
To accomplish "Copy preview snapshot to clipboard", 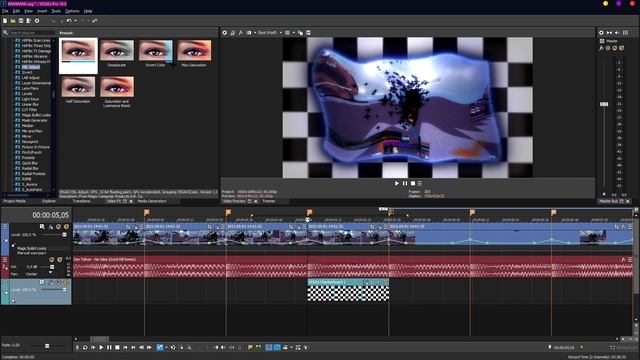I will point(300,33).
